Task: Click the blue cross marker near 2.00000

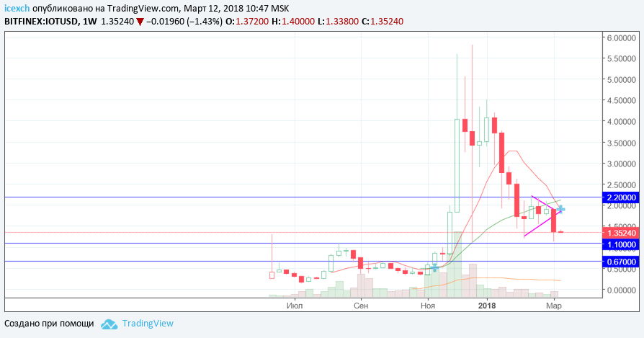Action: [560, 210]
